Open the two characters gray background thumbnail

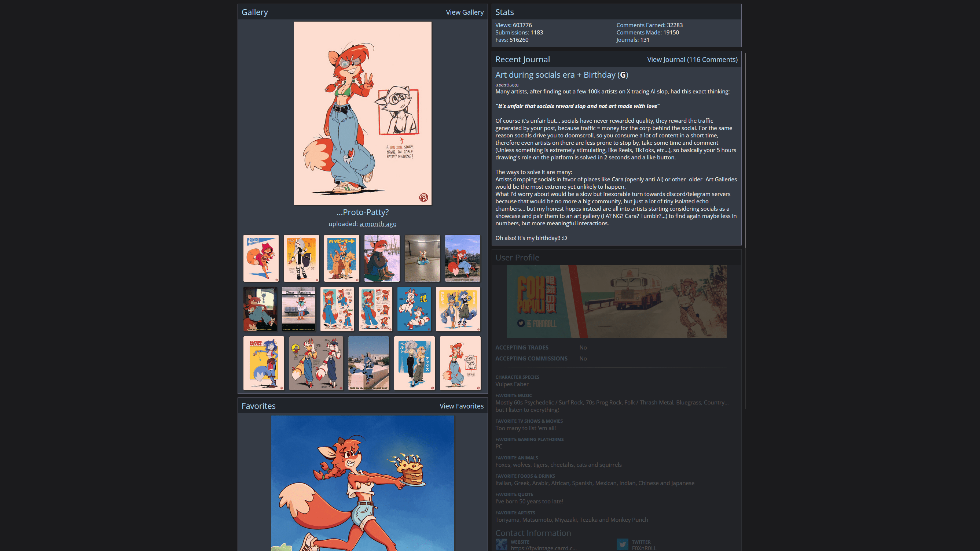[x=316, y=363]
